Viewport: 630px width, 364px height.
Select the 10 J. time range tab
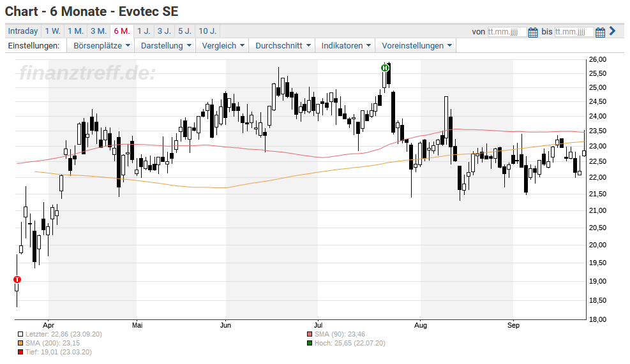pos(207,31)
